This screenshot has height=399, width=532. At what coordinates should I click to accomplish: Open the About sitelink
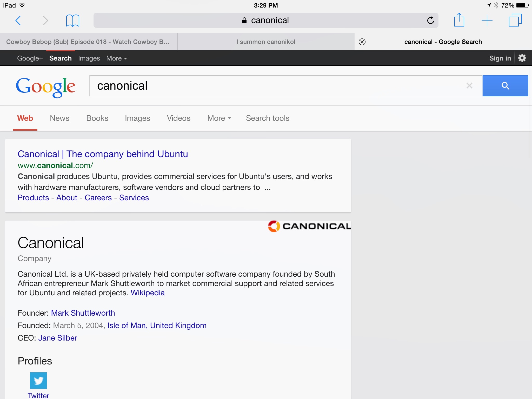pos(67,198)
